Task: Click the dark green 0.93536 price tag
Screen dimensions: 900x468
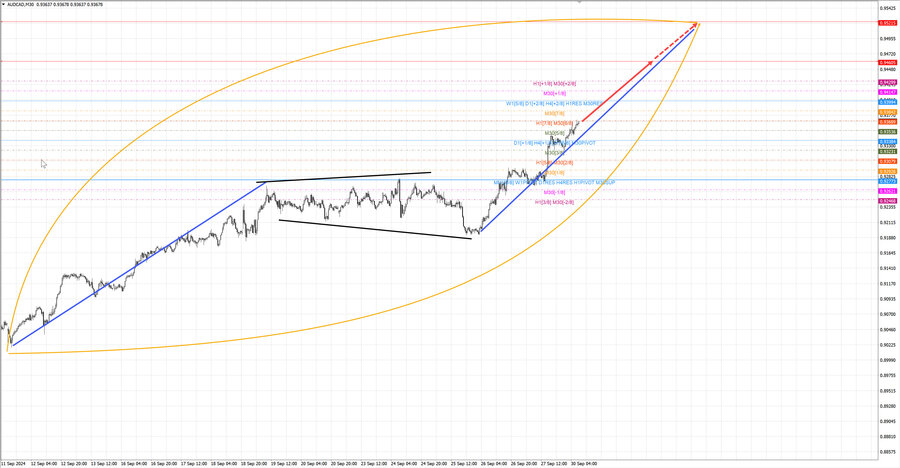Action: [887, 131]
